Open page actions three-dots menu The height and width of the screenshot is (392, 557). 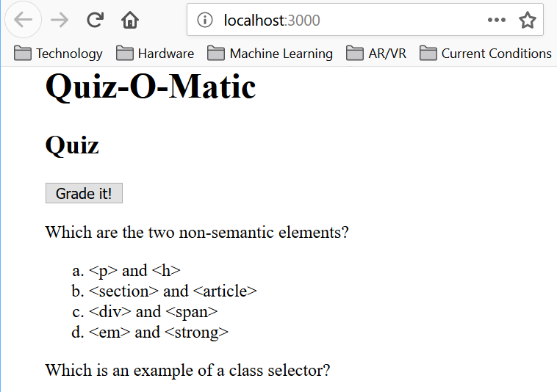[x=497, y=21]
